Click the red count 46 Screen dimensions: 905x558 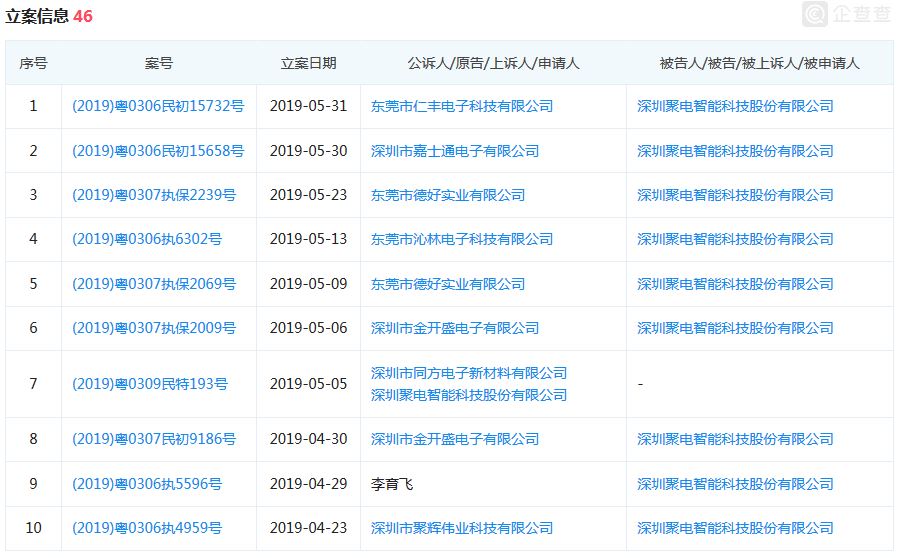pos(83,16)
